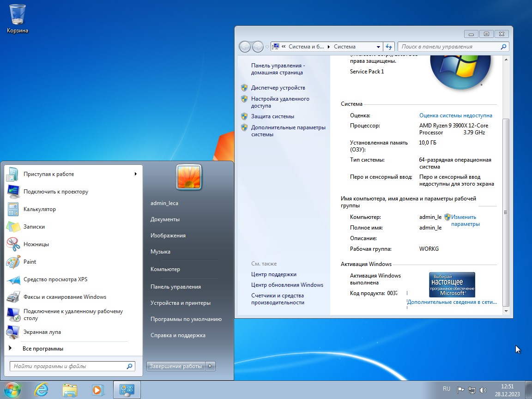Screen dimensions: 532x399
Task: Click Оценка системы недоступна link
Action: tap(455, 115)
